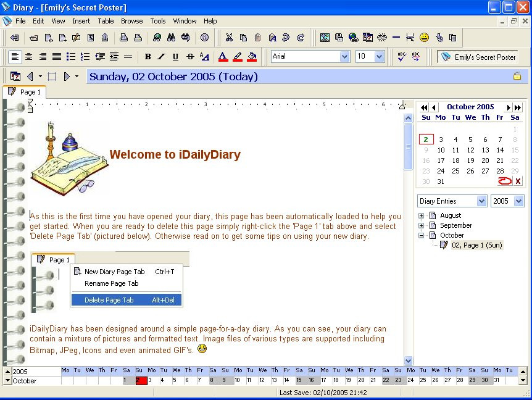Click the highlighter color swatch
532x400 pixels.
pyautogui.click(x=238, y=57)
